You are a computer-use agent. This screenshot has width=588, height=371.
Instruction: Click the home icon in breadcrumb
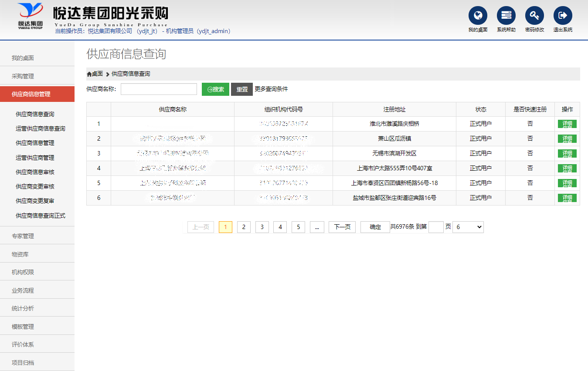click(89, 74)
